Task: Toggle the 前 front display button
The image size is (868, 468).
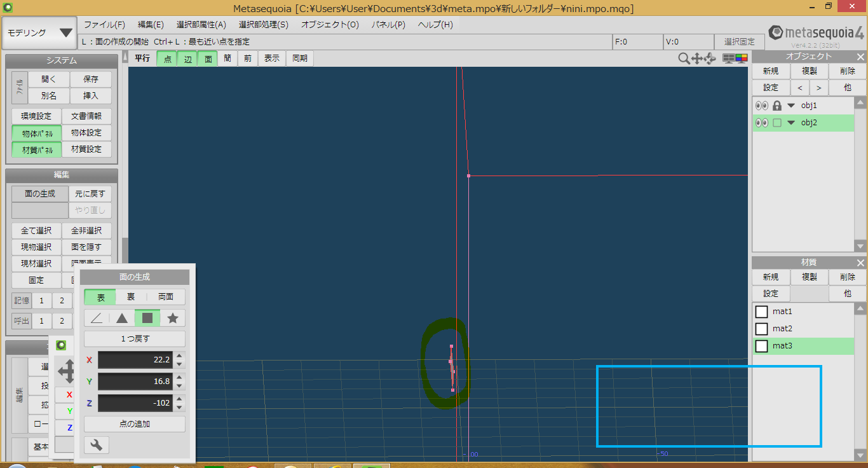Action: point(248,59)
